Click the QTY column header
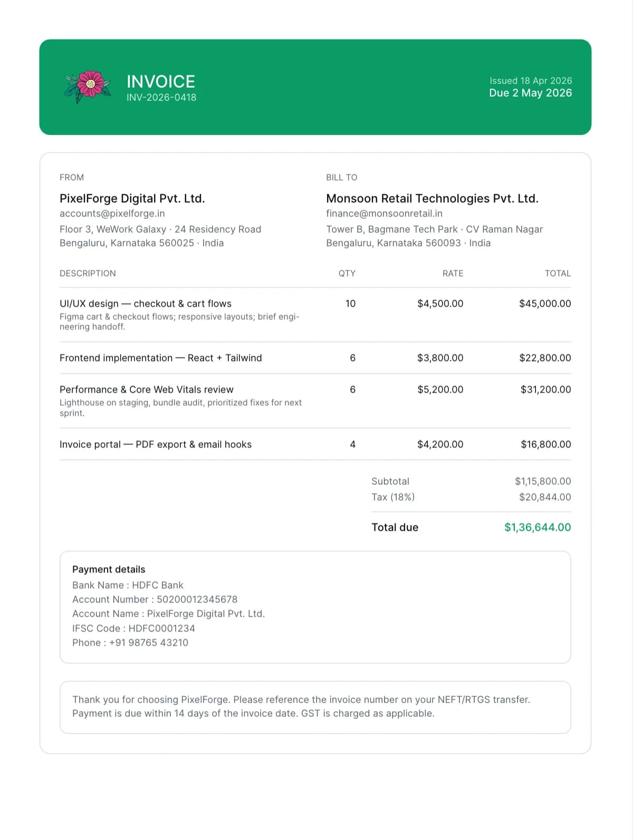This screenshot has width=633, height=840. click(x=347, y=273)
